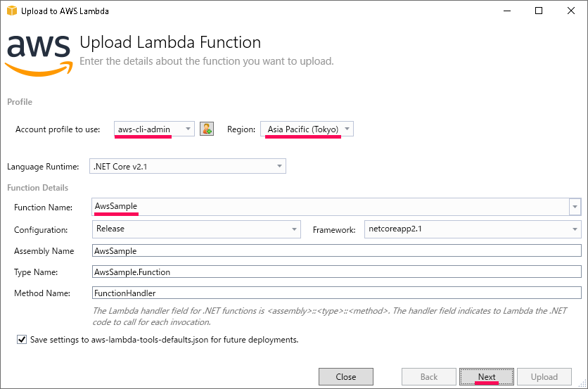Screen dimensions: 588x389
Task: Click the 'Profile' section label
Action: [x=20, y=102]
